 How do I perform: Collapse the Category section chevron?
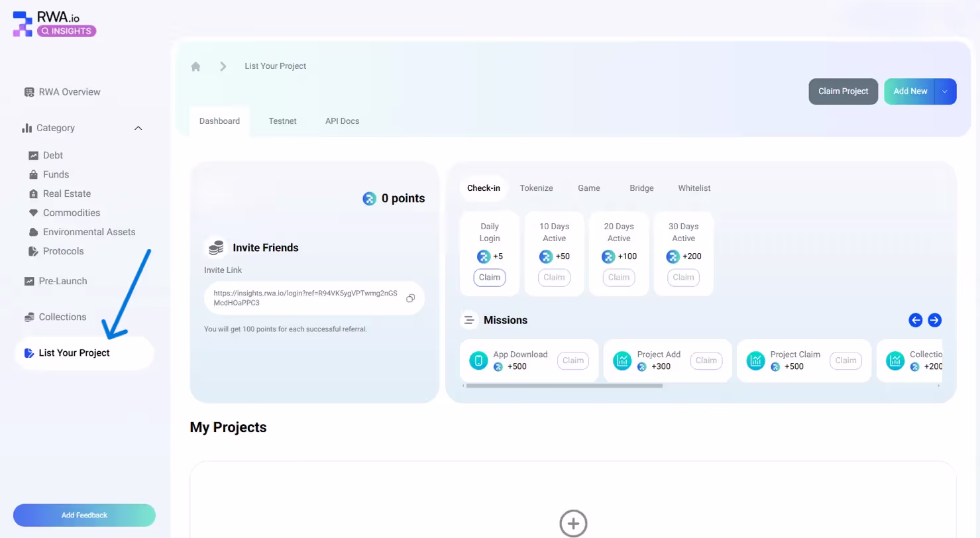pos(138,128)
